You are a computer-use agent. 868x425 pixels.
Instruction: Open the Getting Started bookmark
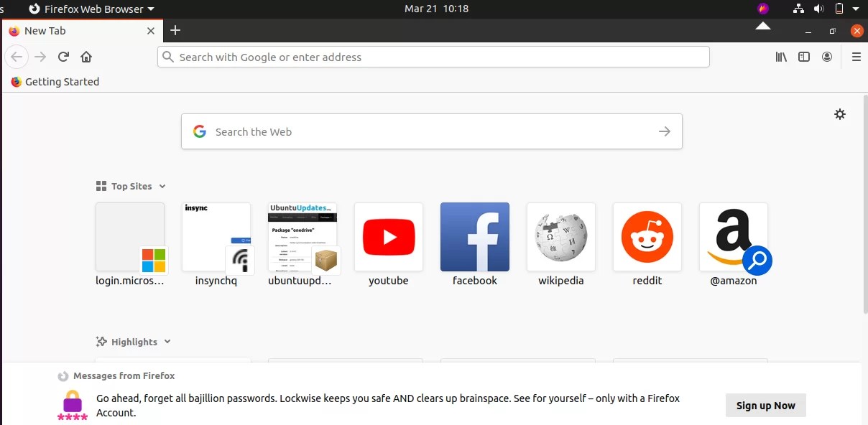[x=55, y=81]
